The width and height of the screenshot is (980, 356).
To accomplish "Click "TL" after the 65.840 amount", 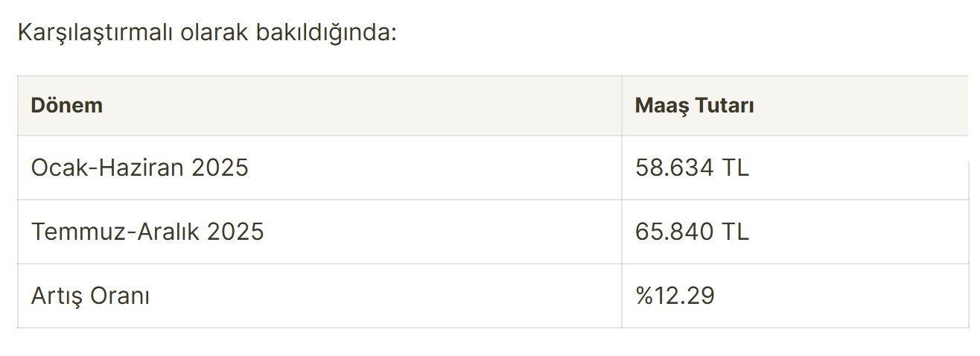I will coord(734,232).
